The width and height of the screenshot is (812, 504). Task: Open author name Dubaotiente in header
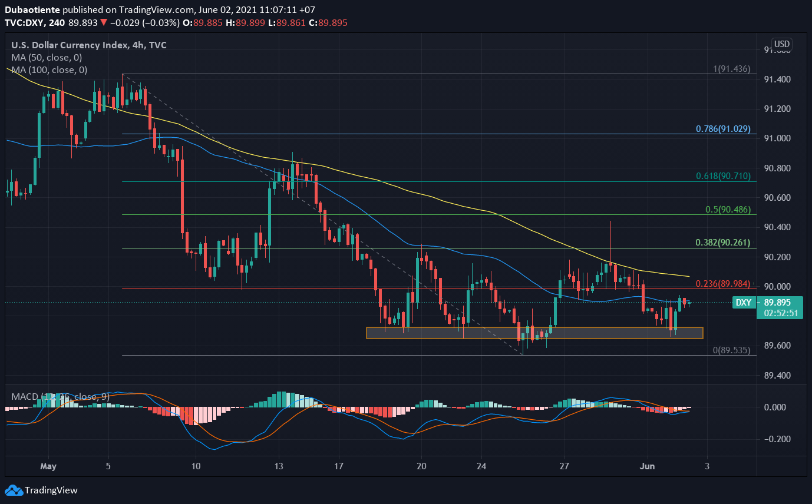31,10
